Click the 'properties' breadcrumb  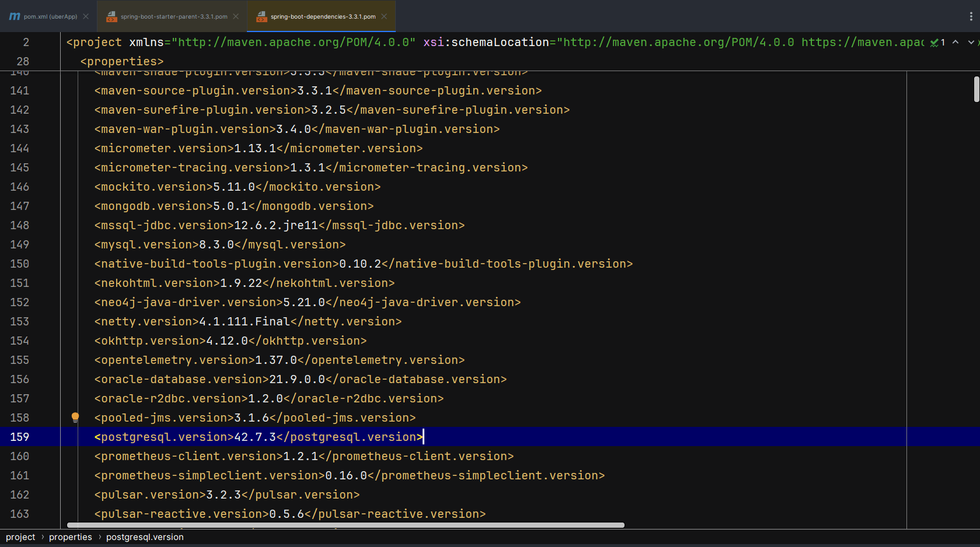pos(71,537)
